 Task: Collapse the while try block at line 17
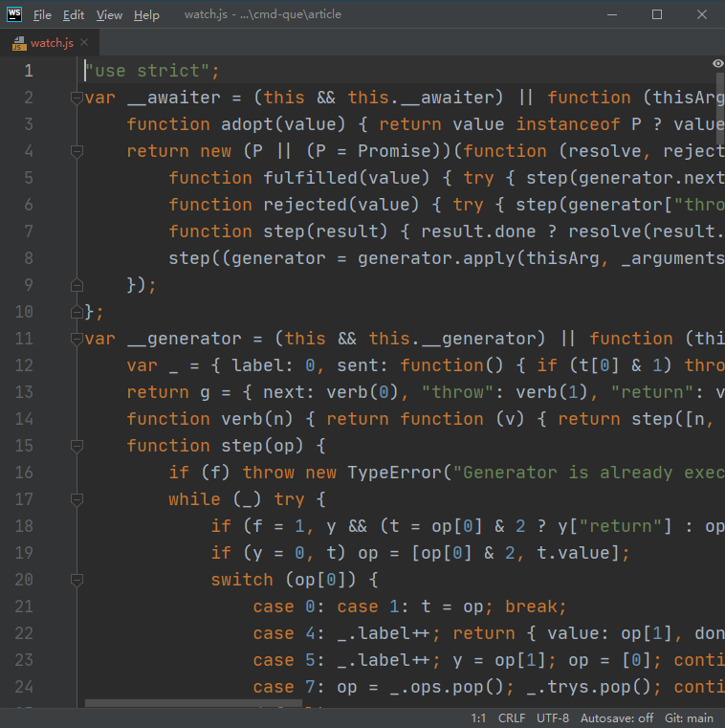coord(77,499)
